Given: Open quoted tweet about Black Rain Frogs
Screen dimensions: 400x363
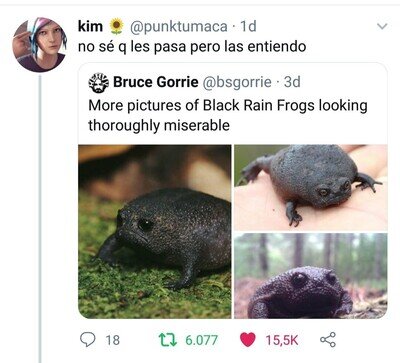Looking at the screenshot, I should pos(233,191).
